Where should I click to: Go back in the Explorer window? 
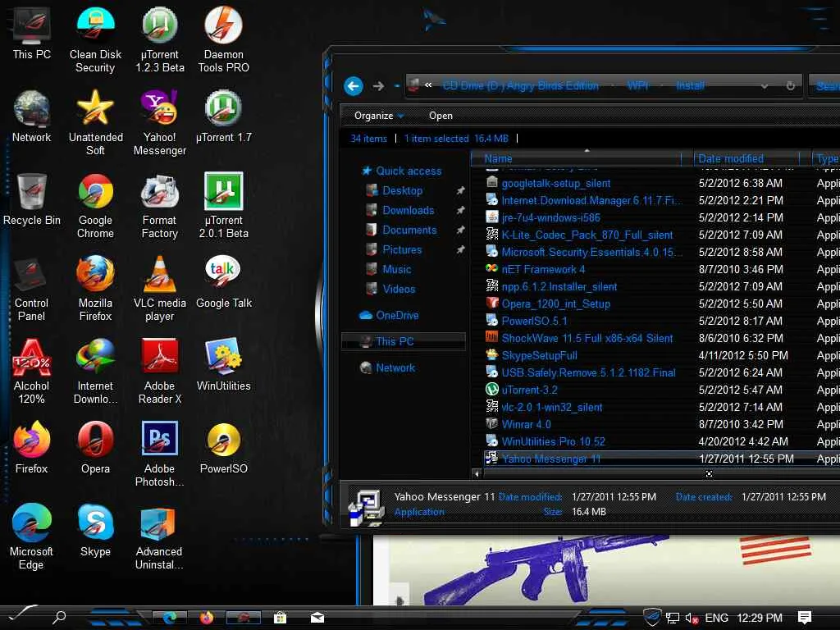tap(354, 85)
